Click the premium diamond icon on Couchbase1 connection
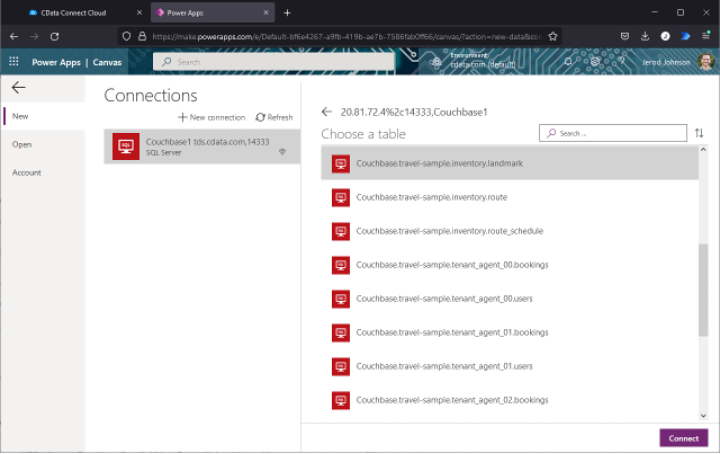720x454 pixels. [282, 151]
